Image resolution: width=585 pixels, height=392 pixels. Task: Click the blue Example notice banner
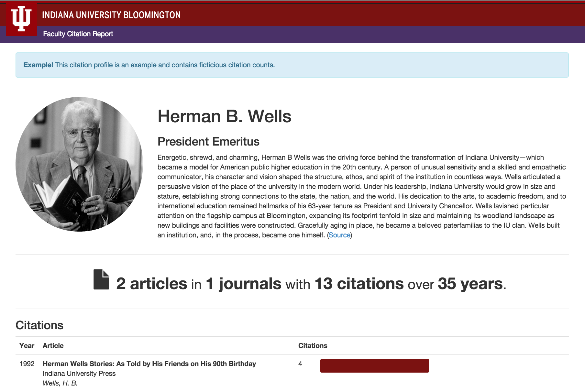click(292, 65)
